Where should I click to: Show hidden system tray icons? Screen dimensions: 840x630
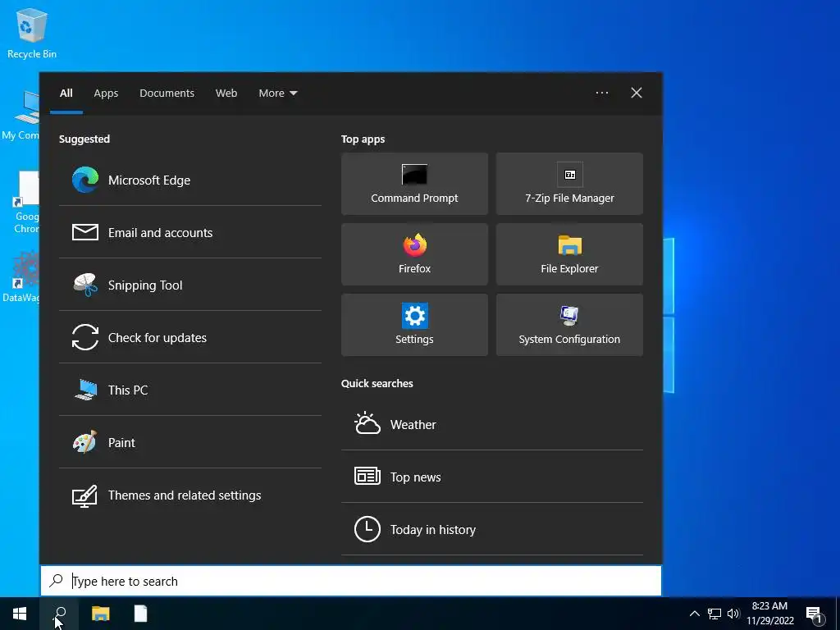(x=694, y=614)
